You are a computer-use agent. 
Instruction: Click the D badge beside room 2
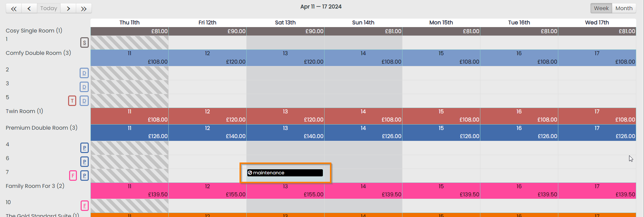[84, 73]
